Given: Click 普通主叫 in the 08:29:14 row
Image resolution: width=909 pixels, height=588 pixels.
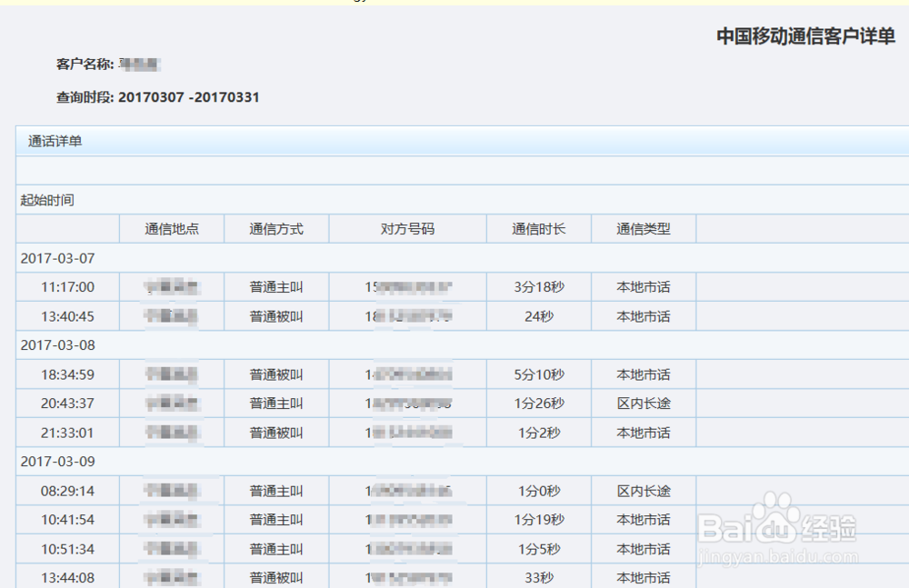Looking at the screenshot, I should click(x=276, y=491).
